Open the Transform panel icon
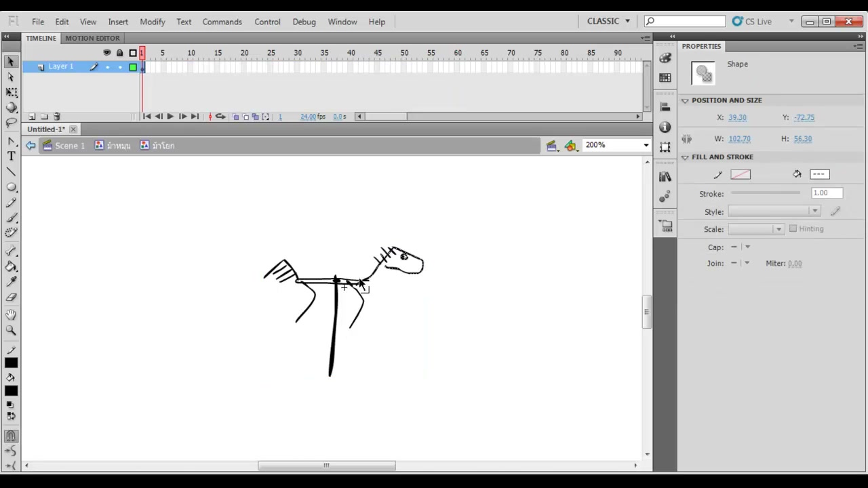The image size is (868, 488). 665,146
